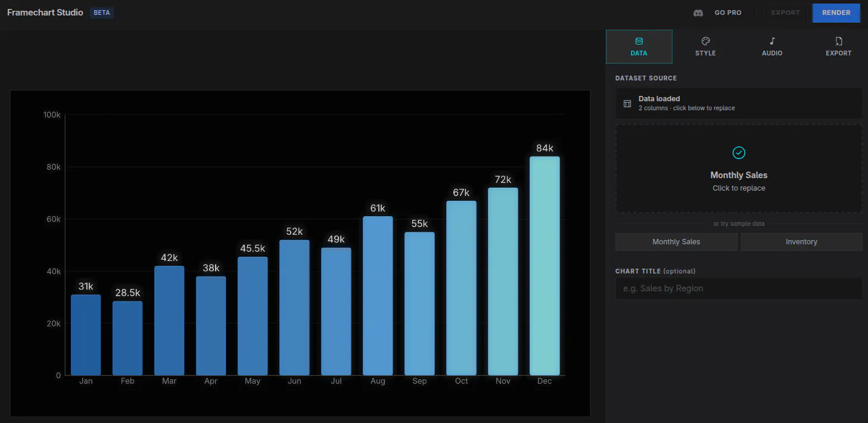Click the Jun bar labeled 52k
868x423 pixels.
(294, 307)
